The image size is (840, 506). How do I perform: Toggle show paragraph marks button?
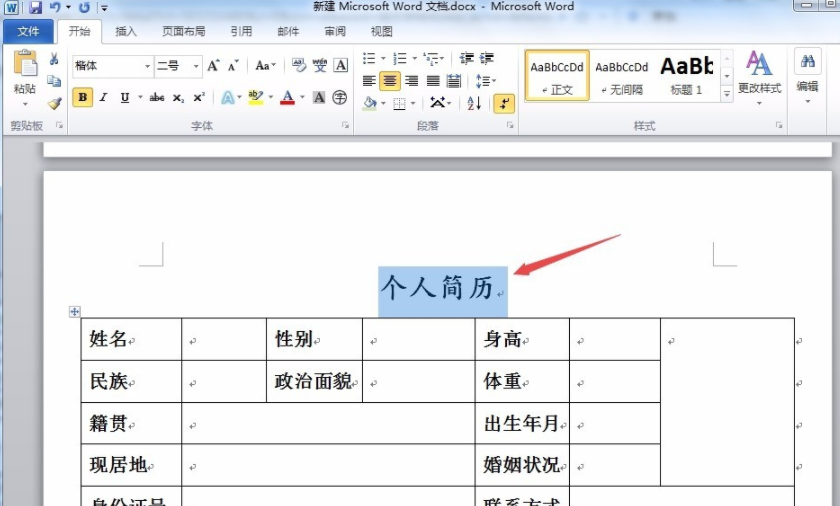click(504, 102)
